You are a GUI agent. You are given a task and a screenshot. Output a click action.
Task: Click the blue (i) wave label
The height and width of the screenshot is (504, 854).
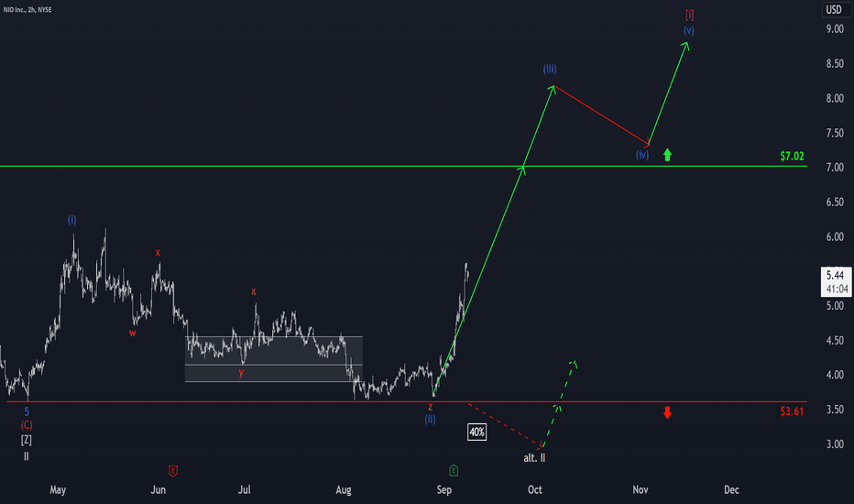tap(71, 220)
